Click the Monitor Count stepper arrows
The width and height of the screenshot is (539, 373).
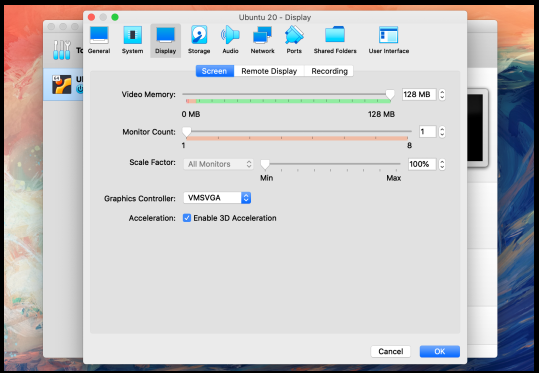click(442, 132)
